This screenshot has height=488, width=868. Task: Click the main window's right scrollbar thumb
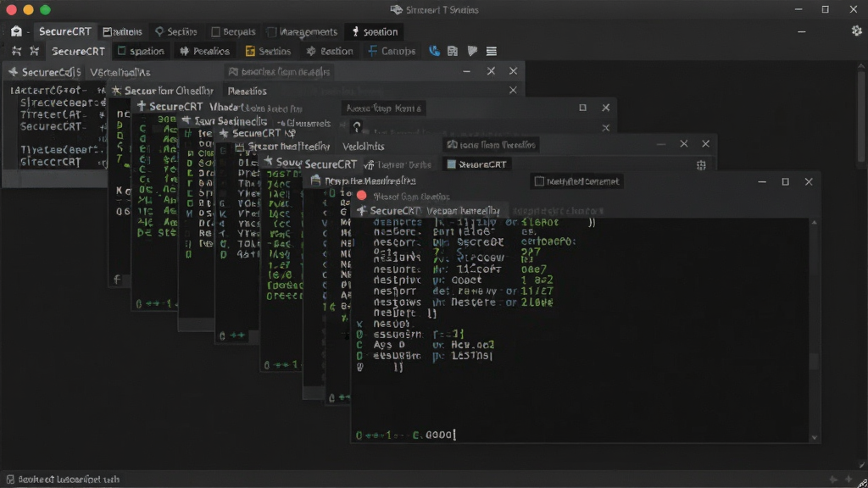pyautogui.click(x=861, y=115)
